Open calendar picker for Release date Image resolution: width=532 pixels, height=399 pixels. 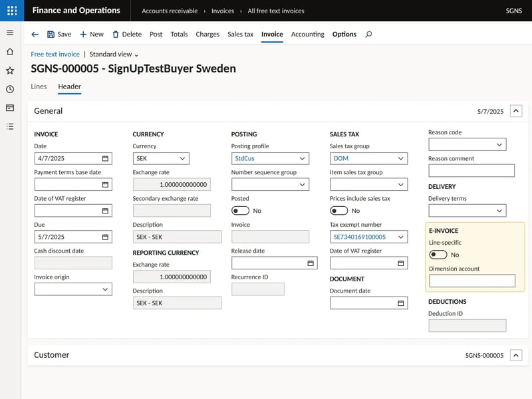(311, 263)
